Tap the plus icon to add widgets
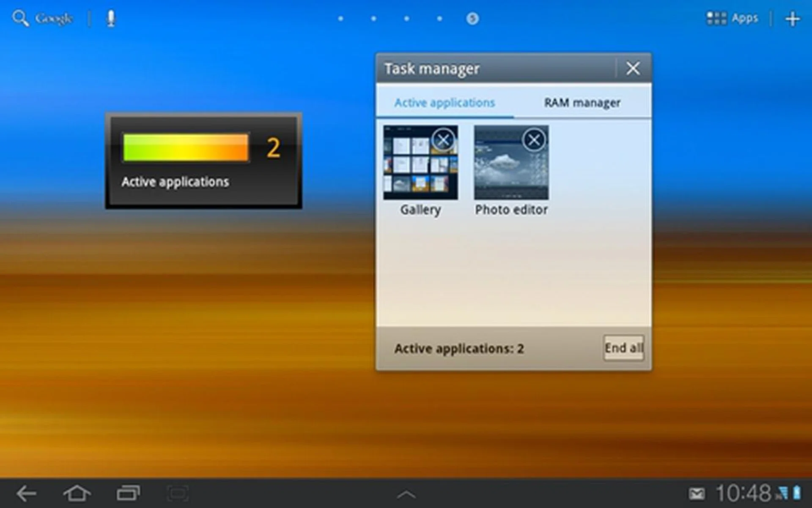The height and width of the screenshot is (508, 812). point(792,19)
